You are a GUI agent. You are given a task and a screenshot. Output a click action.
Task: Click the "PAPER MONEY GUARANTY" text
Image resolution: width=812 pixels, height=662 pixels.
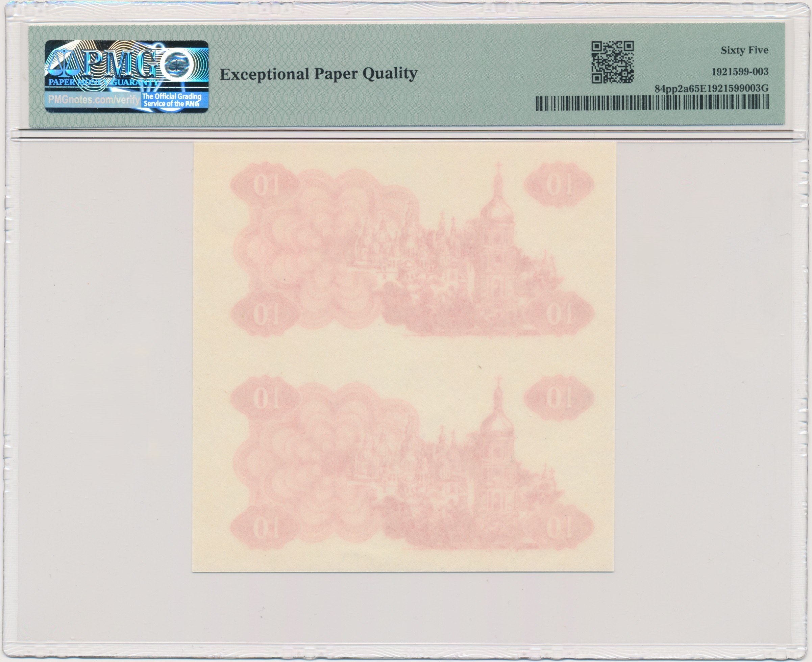[104, 83]
